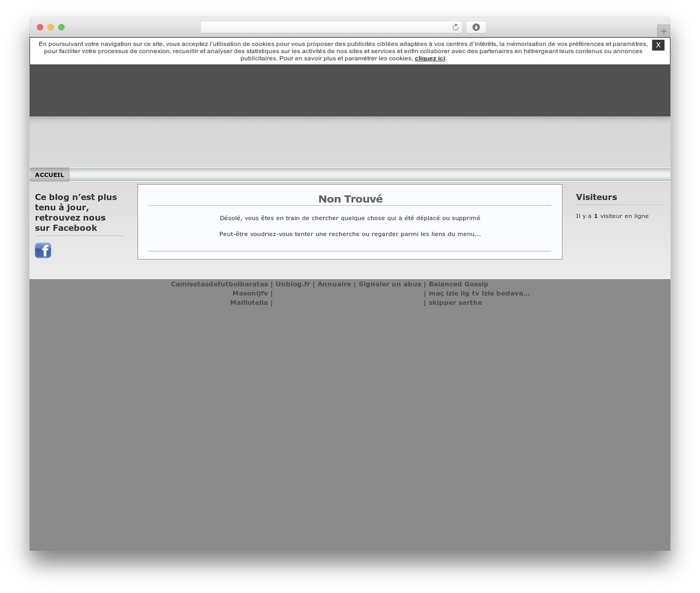700x593 pixels.
Task: Reload the page with refresh icon
Action: (456, 27)
